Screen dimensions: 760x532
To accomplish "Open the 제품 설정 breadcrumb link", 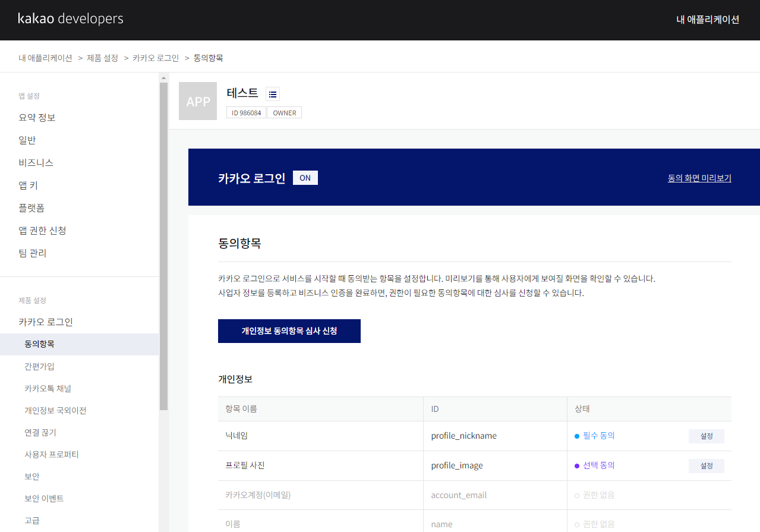I will click(102, 58).
